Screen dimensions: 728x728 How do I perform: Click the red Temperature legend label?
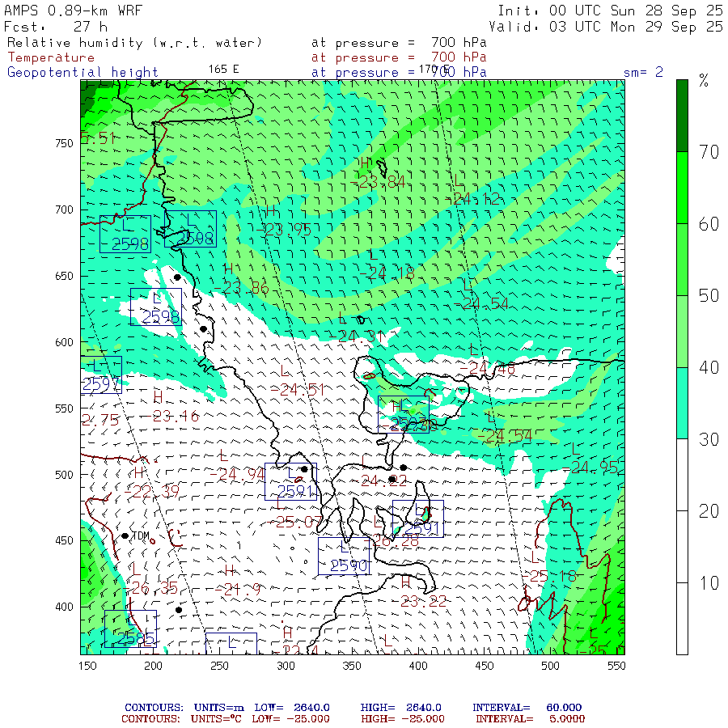coord(51,57)
